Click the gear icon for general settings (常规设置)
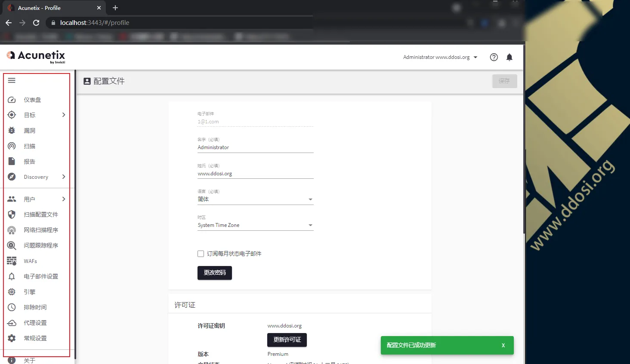 click(x=12, y=338)
